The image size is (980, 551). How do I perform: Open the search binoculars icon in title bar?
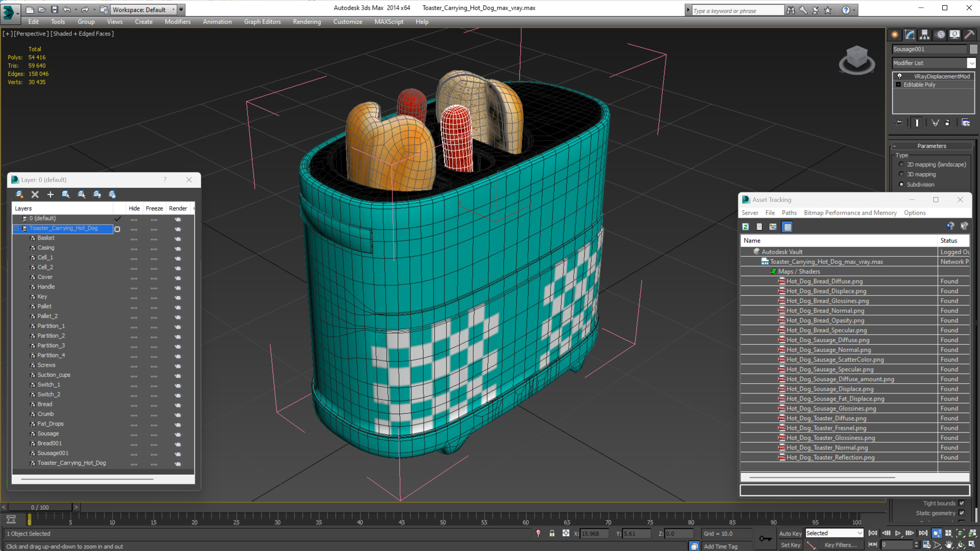click(x=790, y=10)
